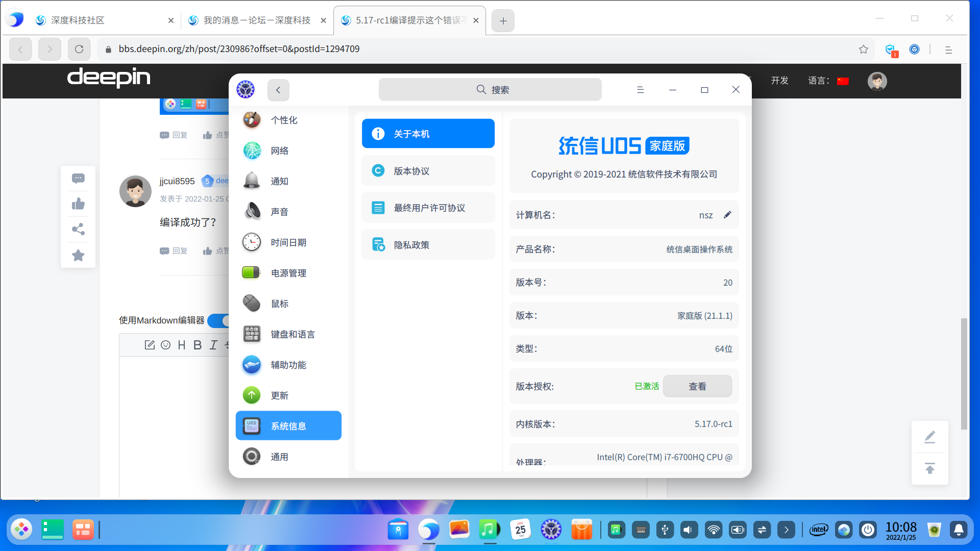This screenshot has height=551, width=980.
Task: Open the browser hamburger menu
Action: click(x=948, y=49)
